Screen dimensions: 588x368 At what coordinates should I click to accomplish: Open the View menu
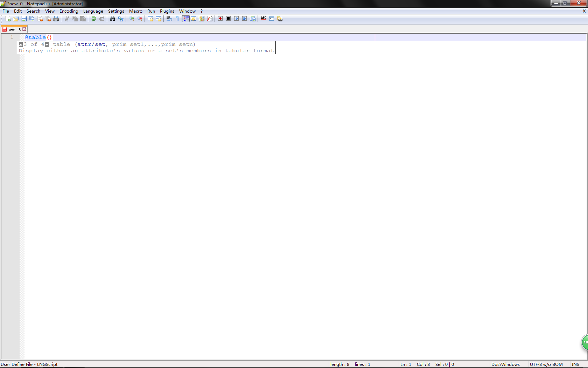50,11
